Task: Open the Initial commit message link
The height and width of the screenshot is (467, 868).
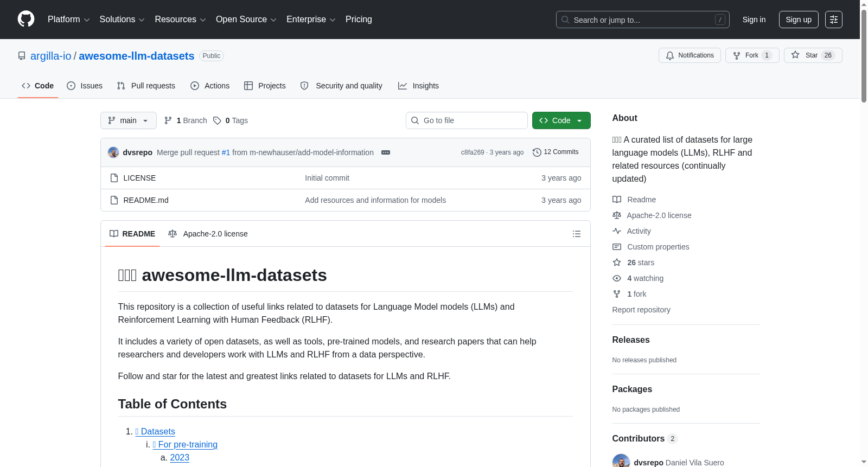Action: click(x=327, y=178)
